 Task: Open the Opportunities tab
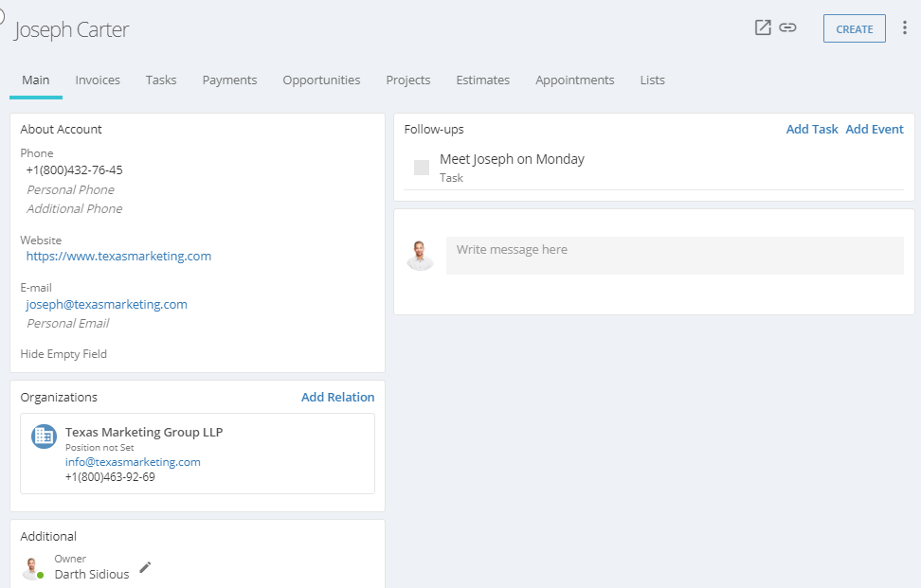coord(321,80)
